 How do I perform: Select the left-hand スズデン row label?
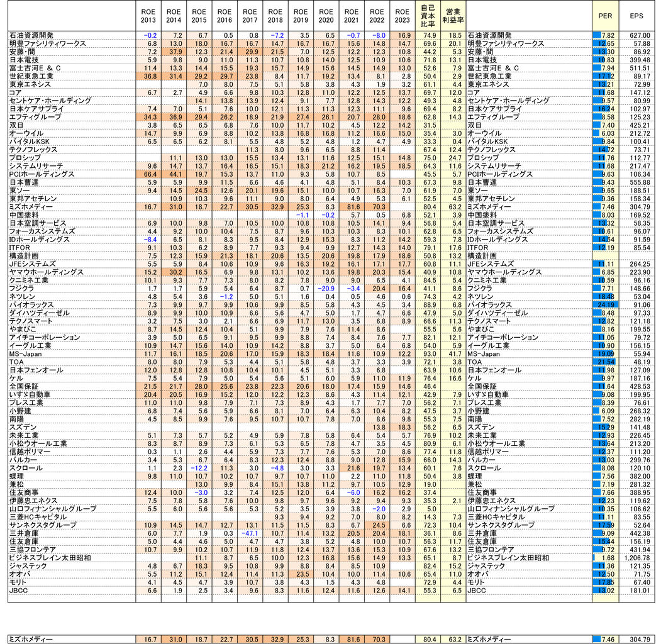pyautogui.click(x=23, y=427)
